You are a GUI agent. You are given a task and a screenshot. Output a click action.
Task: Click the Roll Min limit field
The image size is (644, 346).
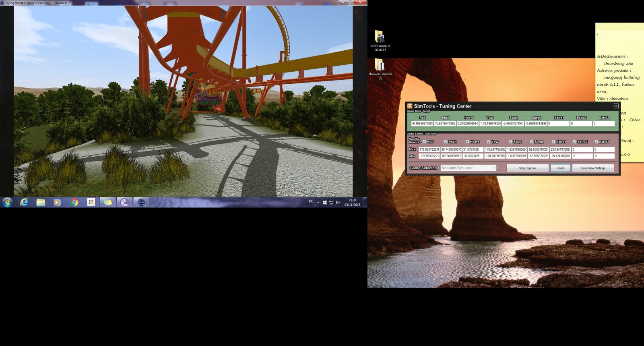tap(429, 156)
